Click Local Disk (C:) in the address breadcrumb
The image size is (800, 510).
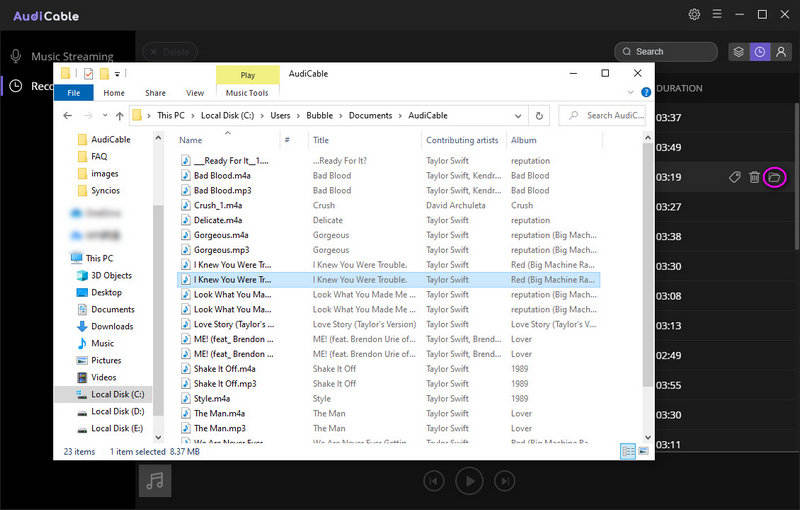(228, 116)
